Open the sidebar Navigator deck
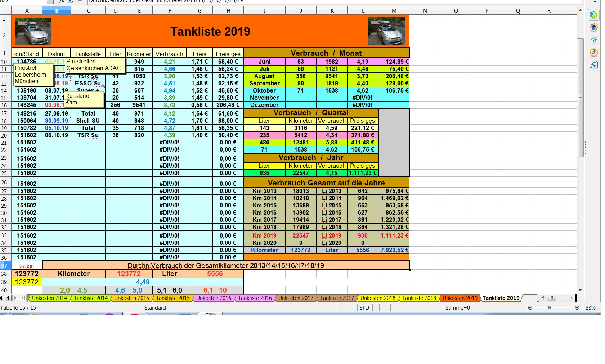This screenshot has width=605, height=364. [593, 53]
